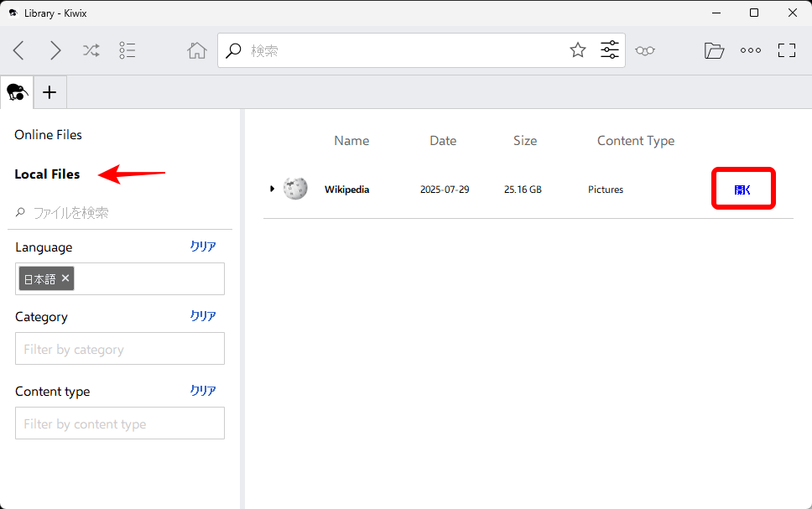This screenshot has width=812, height=509.
Task: Go to the home page icon
Action: click(x=197, y=50)
